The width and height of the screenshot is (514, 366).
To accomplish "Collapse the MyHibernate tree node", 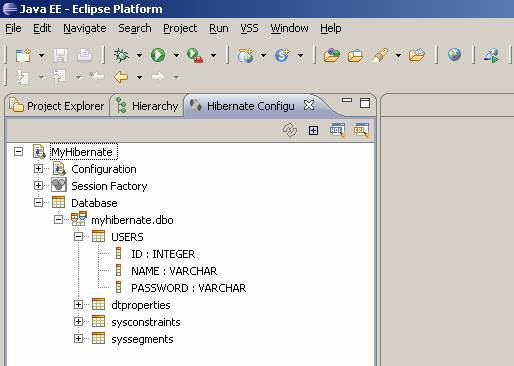I will pos(19,152).
